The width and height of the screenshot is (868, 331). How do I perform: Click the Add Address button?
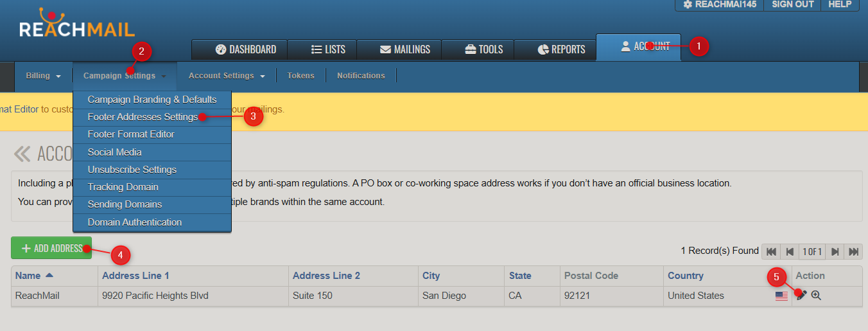click(51, 248)
